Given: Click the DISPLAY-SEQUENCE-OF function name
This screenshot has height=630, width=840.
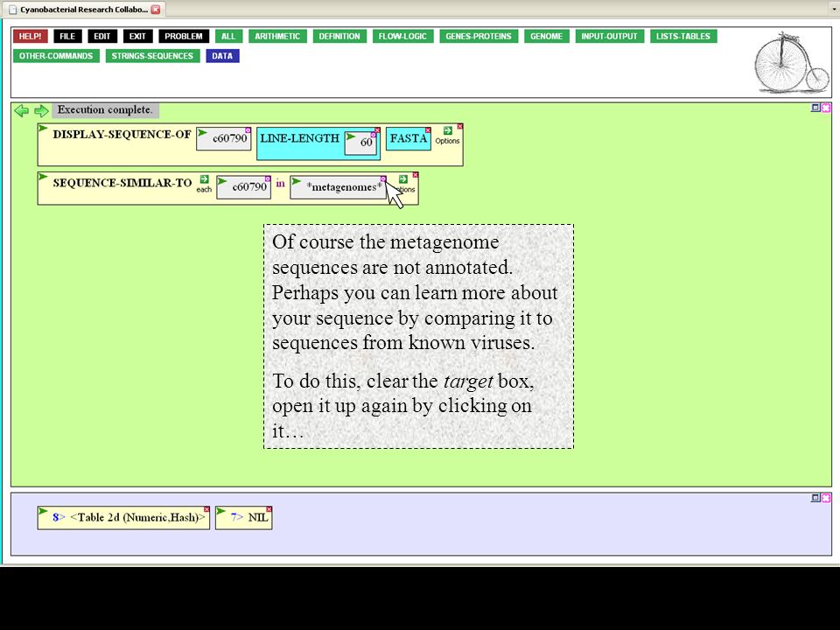Looking at the screenshot, I should 122,135.
